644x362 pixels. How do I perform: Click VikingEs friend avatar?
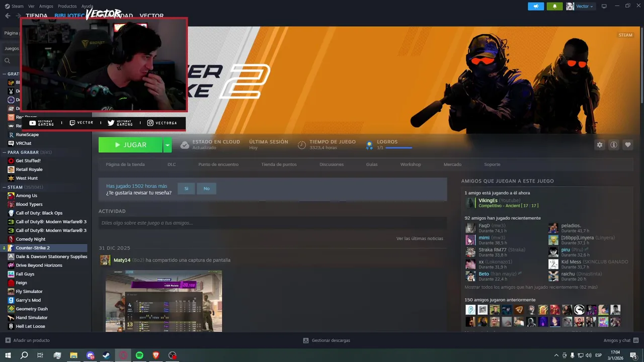point(470,203)
